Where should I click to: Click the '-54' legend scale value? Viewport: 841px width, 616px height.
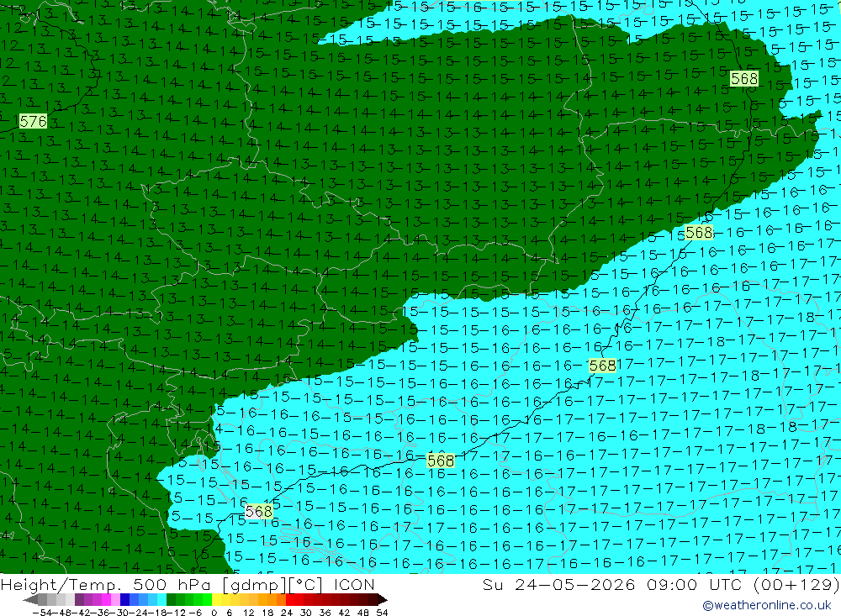pyautogui.click(x=42, y=613)
